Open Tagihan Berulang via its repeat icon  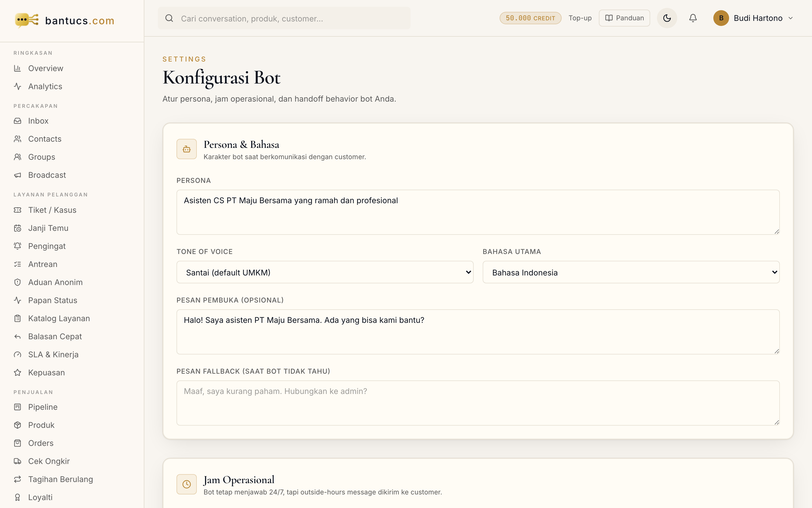[17, 479]
